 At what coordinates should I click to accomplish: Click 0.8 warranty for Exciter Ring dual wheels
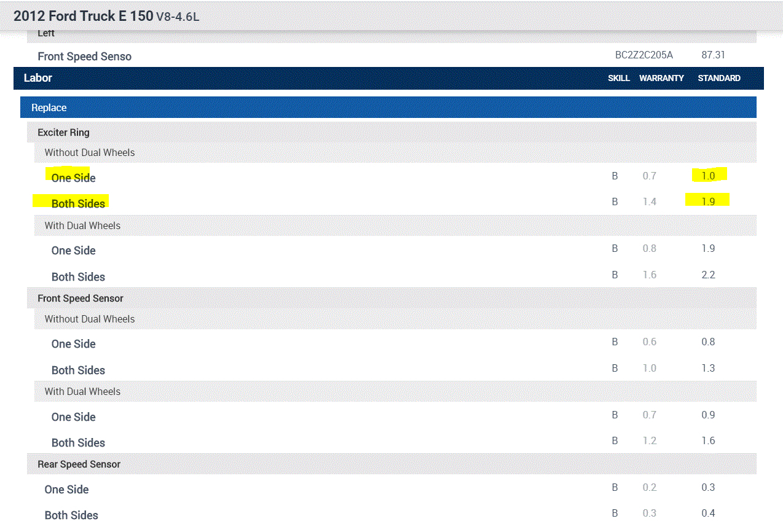(649, 248)
